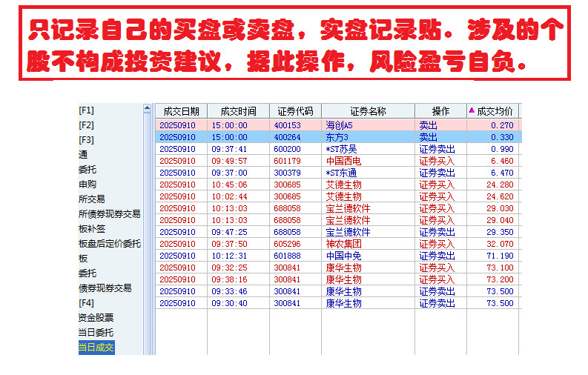Sort by 成交均价 column header
Screen dimensions: 588x375
coord(492,111)
